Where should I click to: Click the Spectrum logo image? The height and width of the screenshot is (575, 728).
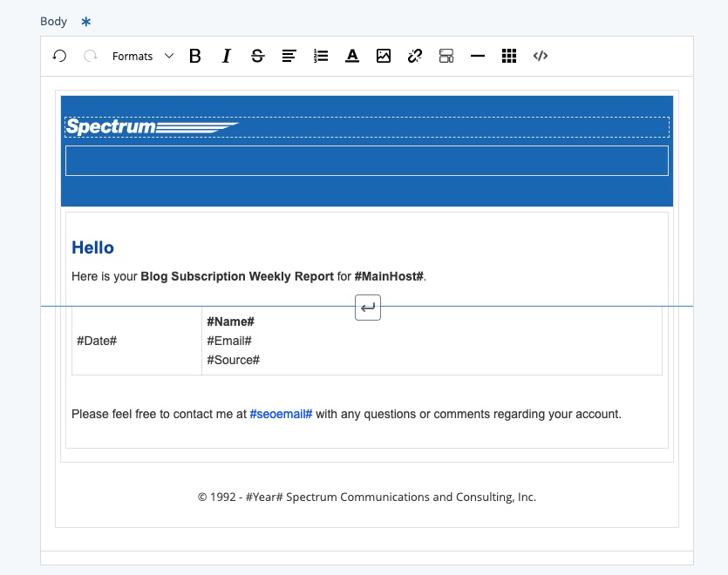point(153,127)
